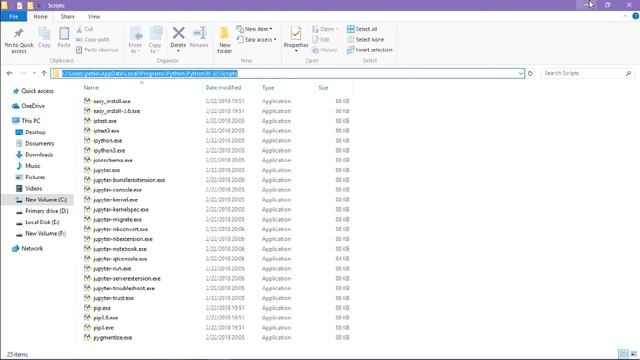This screenshot has height=360, width=640.
Task: Switch to Large icons view layout
Action: tap(633, 353)
